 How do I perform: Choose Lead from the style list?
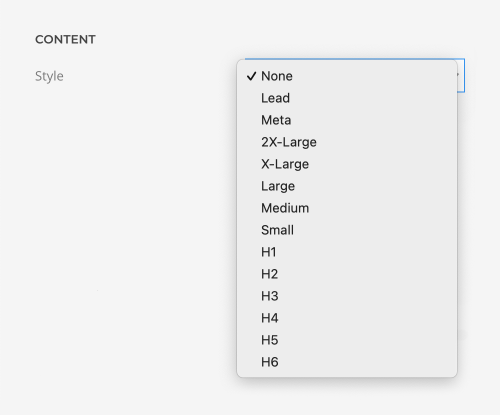coord(347,98)
